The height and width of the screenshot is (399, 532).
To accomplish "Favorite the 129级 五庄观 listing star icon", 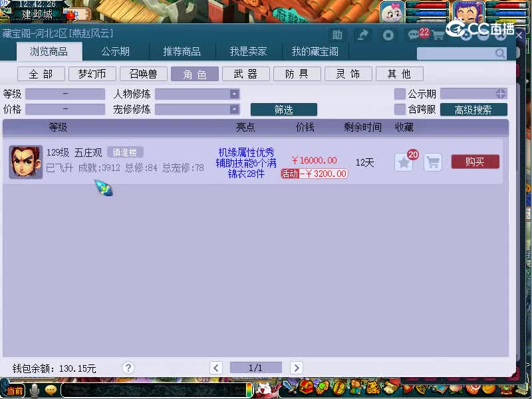I will click(x=404, y=162).
